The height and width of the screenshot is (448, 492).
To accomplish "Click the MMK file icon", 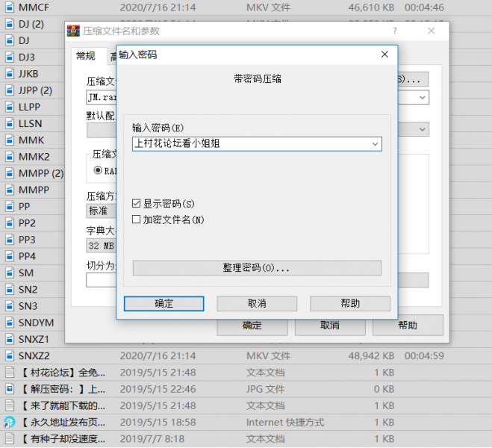I will tap(10, 140).
